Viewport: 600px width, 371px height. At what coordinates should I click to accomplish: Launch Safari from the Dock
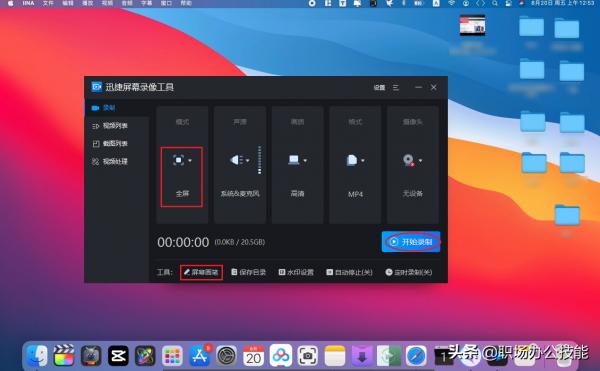tap(416, 356)
